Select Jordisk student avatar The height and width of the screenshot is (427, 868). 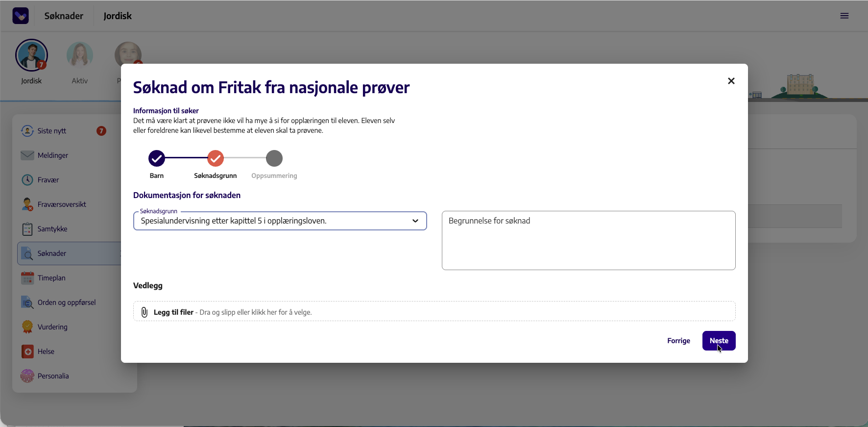tap(31, 55)
